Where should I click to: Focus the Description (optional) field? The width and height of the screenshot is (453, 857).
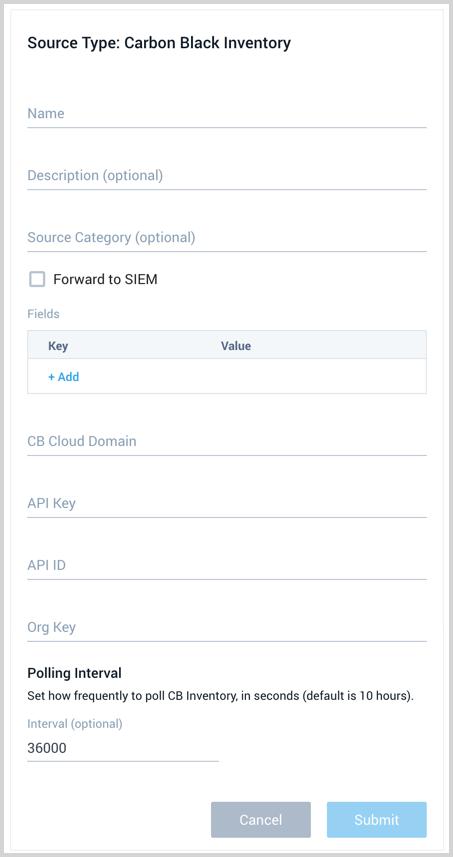coord(227,175)
